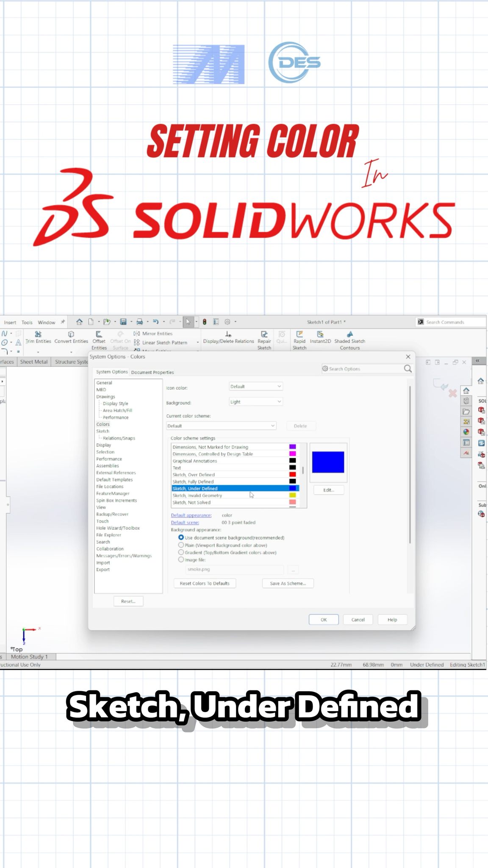
Task: Switch to the Document Properties tab
Action: click(x=152, y=372)
